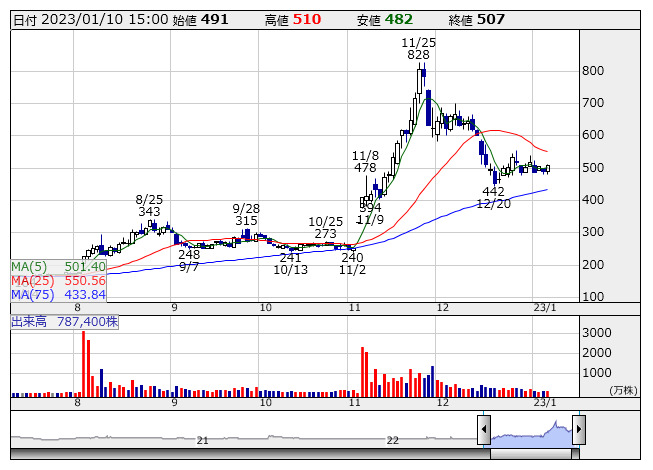Click the 21 year marker in navigator
This screenshot has width=653, height=470.
(203, 440)
